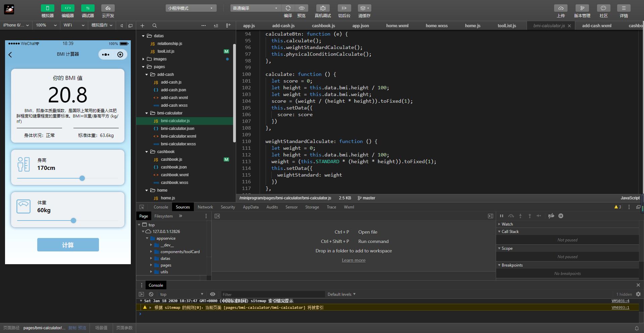Search in files magnifier icon
The height and width of the screenshot is (333, 644).
pos(155,26)
